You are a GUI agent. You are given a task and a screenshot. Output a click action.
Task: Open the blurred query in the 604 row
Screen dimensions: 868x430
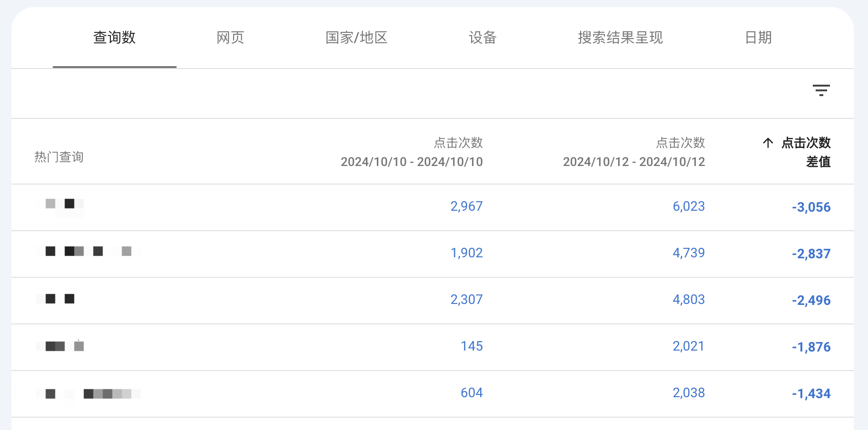point(89,394)
